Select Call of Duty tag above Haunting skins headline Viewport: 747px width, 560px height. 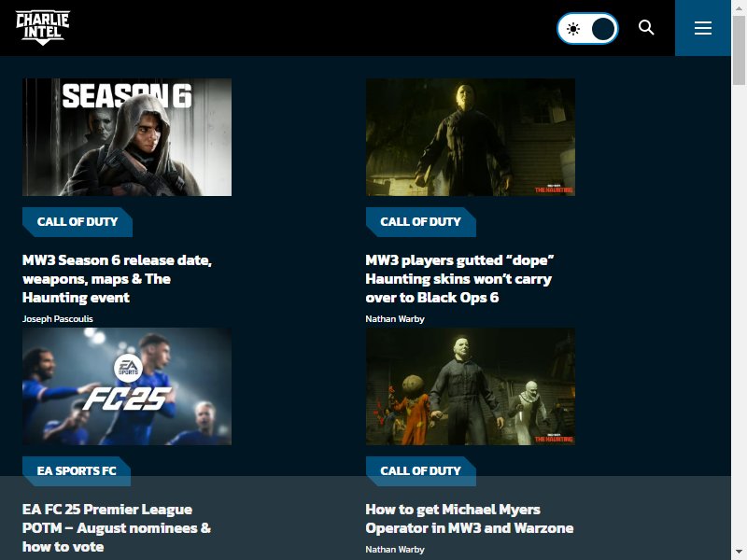point(421,222)
